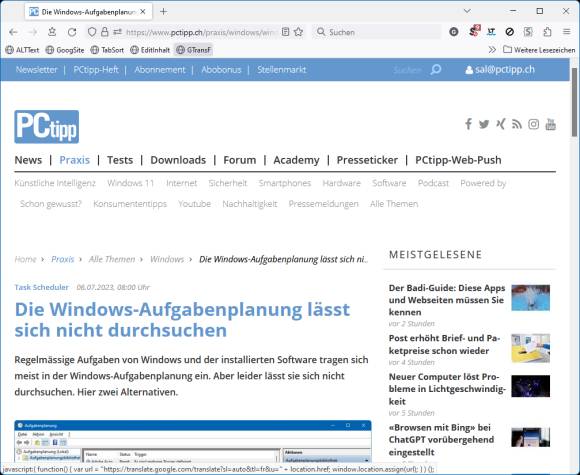Screen dimensions: 580x475
Task: Open the Windows 11 subcategory
Action: click(131, 183)
